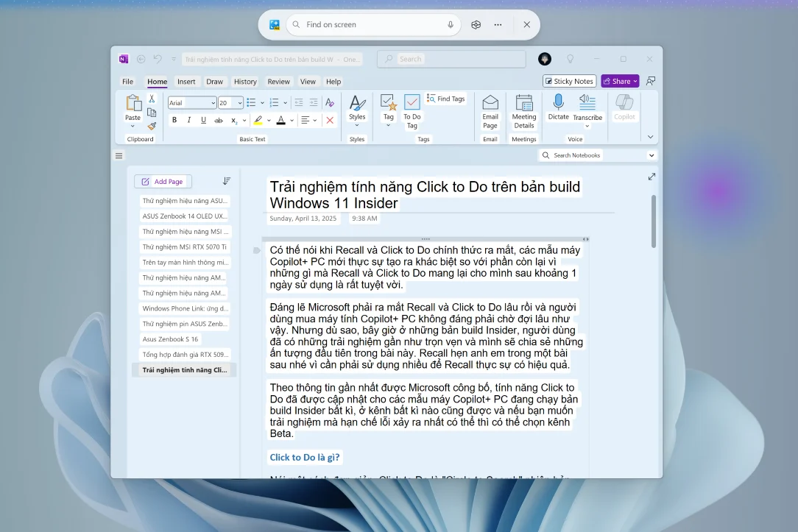The image size is (798, 532).
Task: Toggle bold formatting
Action: point(175,120)
